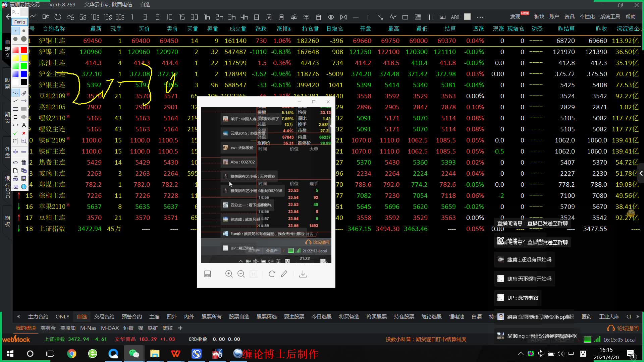Select the smallest pen size dot

click(15, 31)
